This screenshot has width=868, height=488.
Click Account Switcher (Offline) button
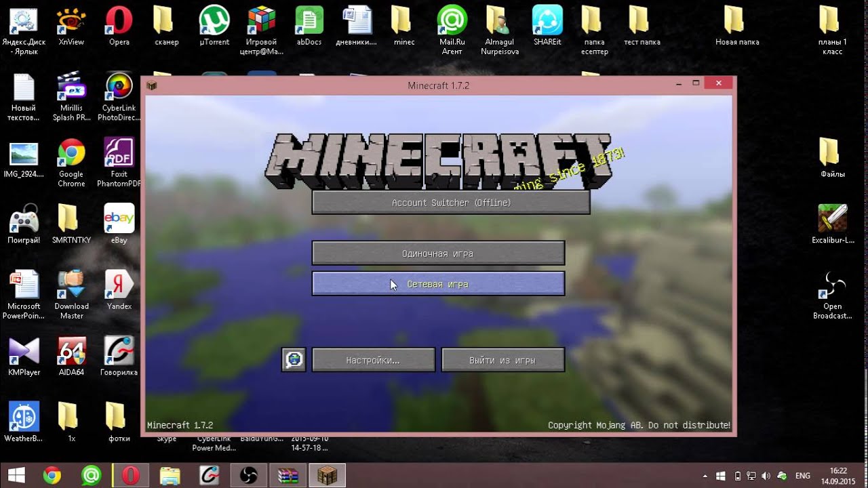point(451,202)
